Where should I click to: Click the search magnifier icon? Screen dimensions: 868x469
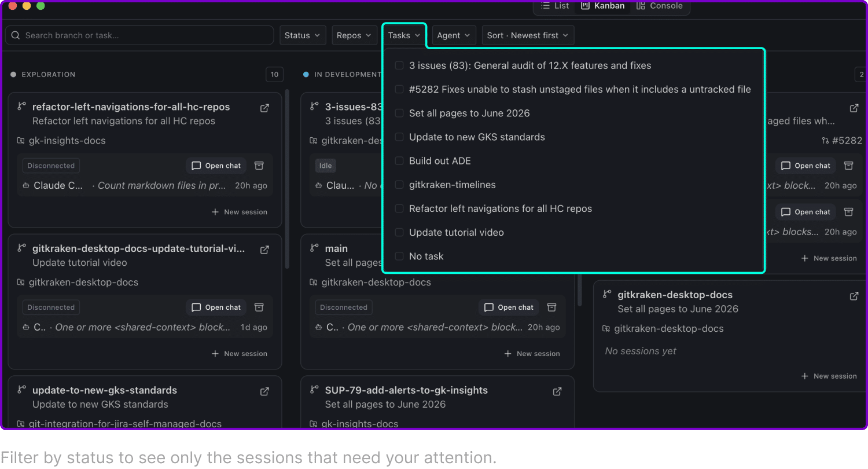click(x=16, y=35)
